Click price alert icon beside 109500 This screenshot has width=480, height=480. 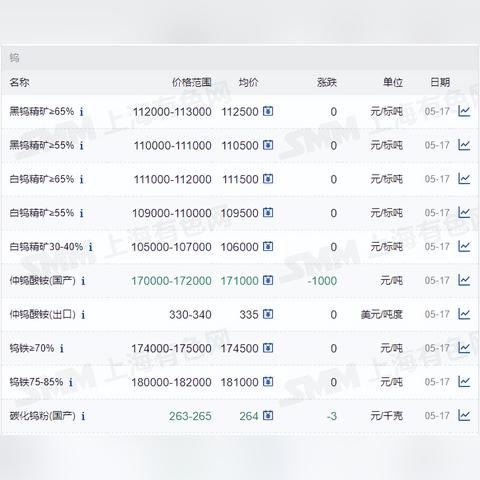pyautogui.click(x=268, y=213)
